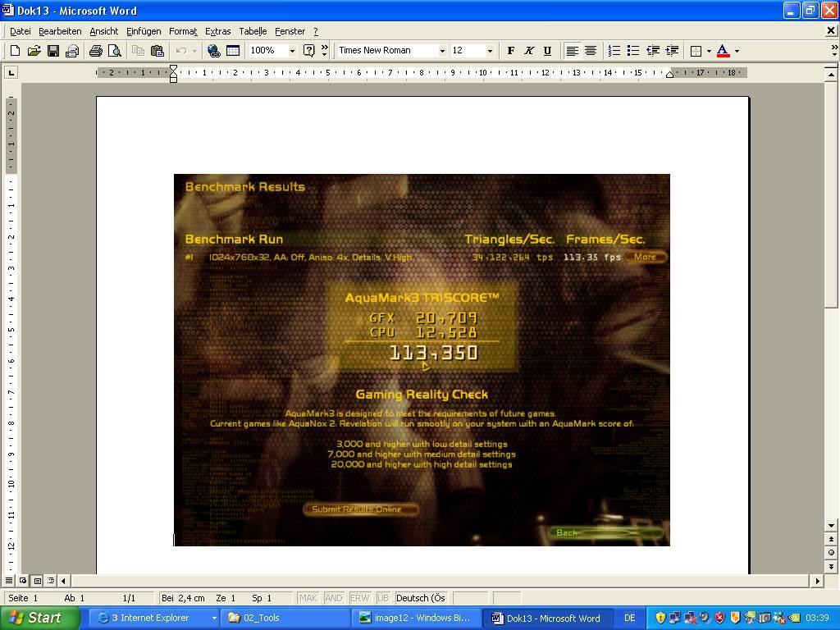Screen dimensions: 840x630
Task: Expand the undo history dropdown
Action: click(194, 51)
